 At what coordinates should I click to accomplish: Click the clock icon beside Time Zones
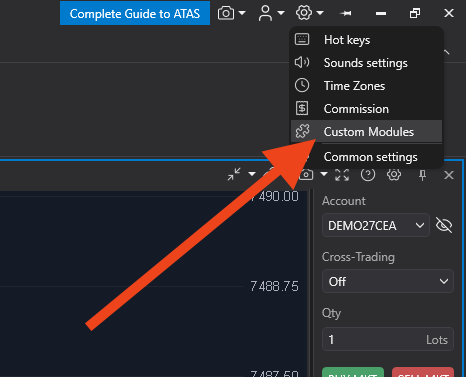click(302, 85)
